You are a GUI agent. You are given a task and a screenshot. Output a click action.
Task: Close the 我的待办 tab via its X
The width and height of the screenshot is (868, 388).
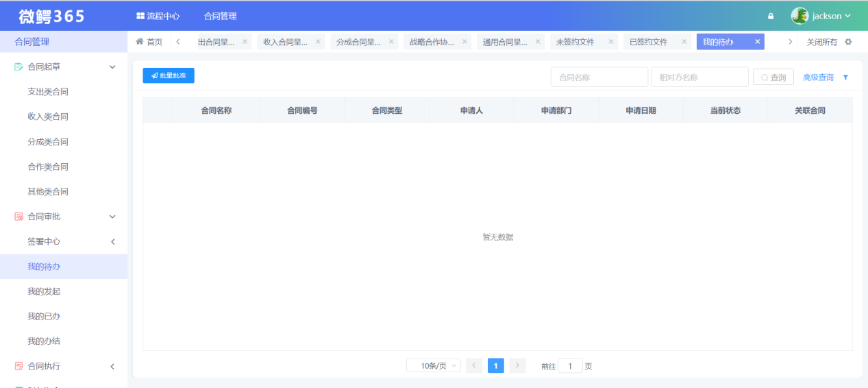click(x=757, y=42)
